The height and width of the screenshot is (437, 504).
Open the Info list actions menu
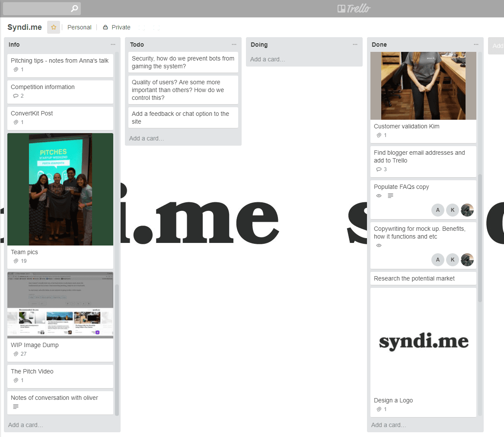(113, 45)
